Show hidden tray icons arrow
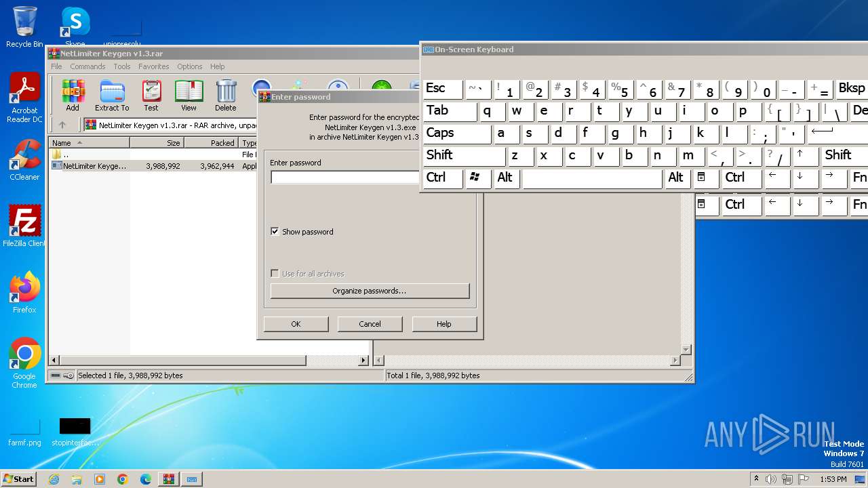Screen dimensions: 868x488 (756, 479)
